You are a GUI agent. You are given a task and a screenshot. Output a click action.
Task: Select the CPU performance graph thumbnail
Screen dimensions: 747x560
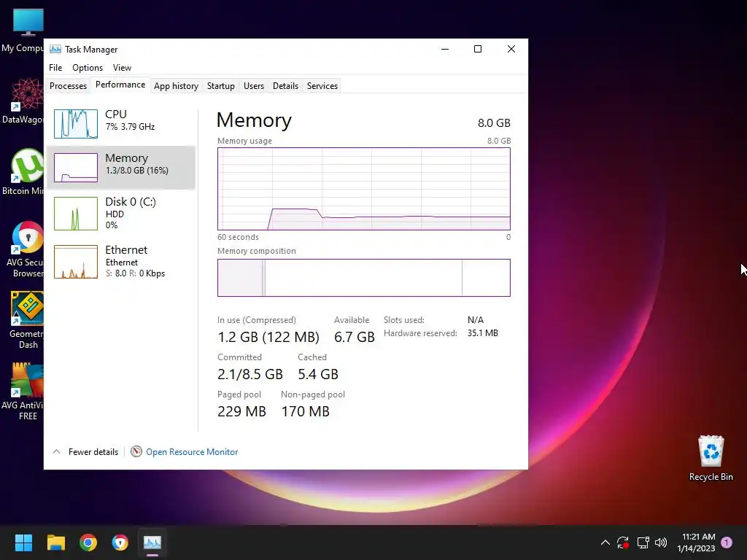[76, 124]
